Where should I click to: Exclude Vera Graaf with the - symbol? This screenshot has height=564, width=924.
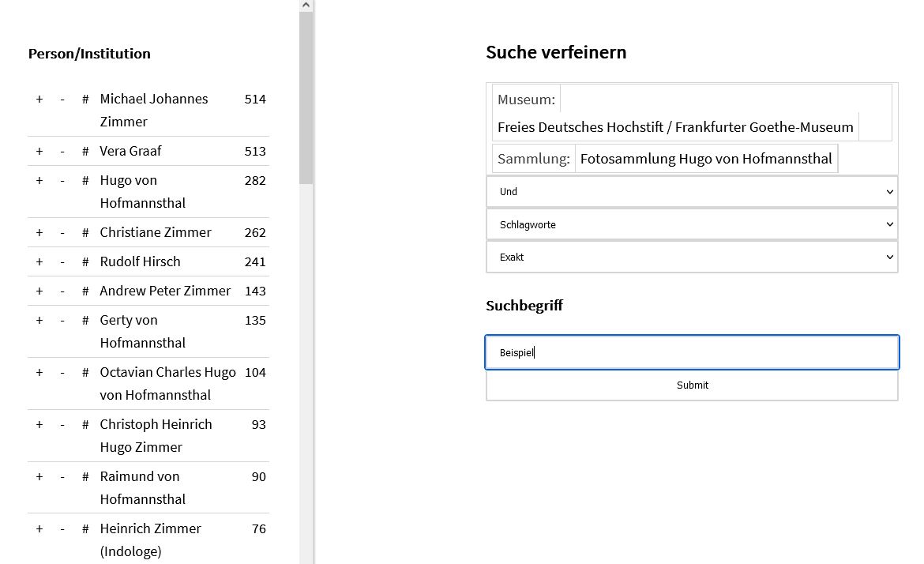(x=62, y=152)
